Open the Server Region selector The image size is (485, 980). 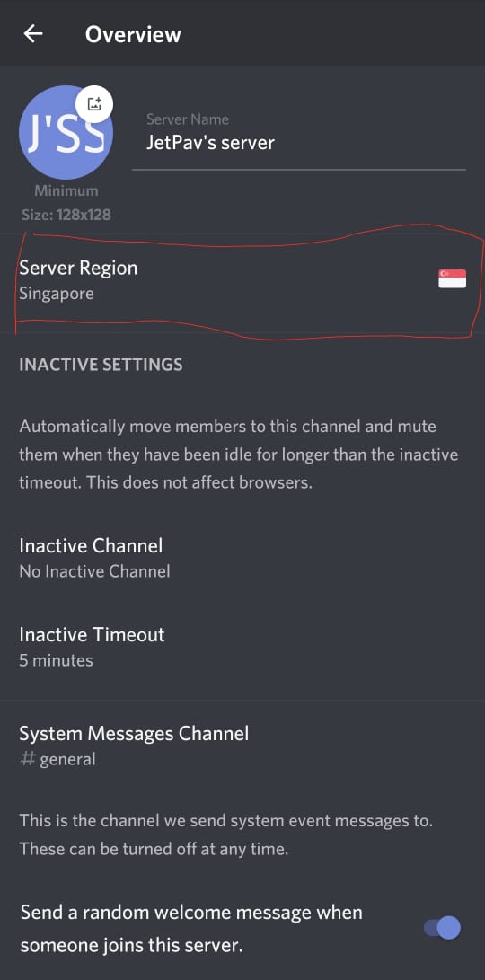242,280
